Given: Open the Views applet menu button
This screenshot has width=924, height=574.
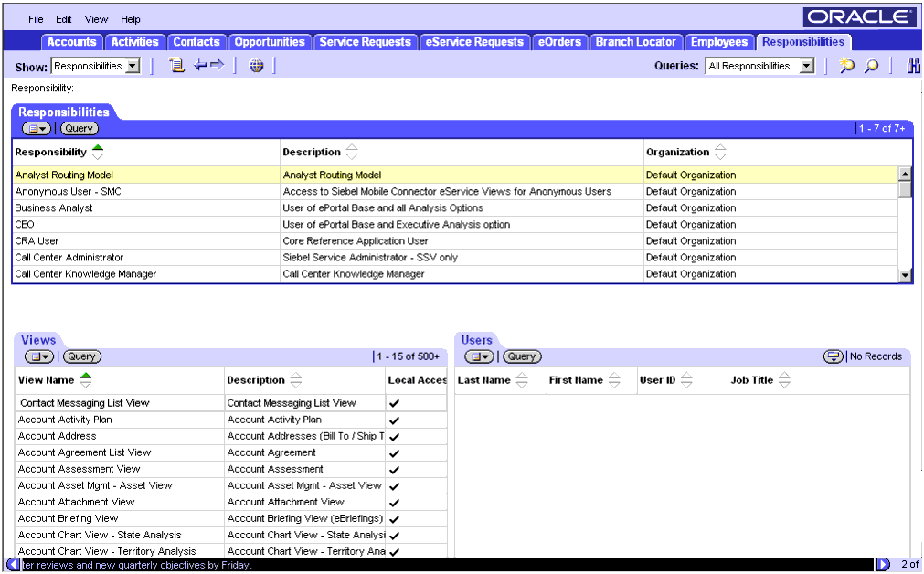Looking at the screenshot, I should pos(39,356).
